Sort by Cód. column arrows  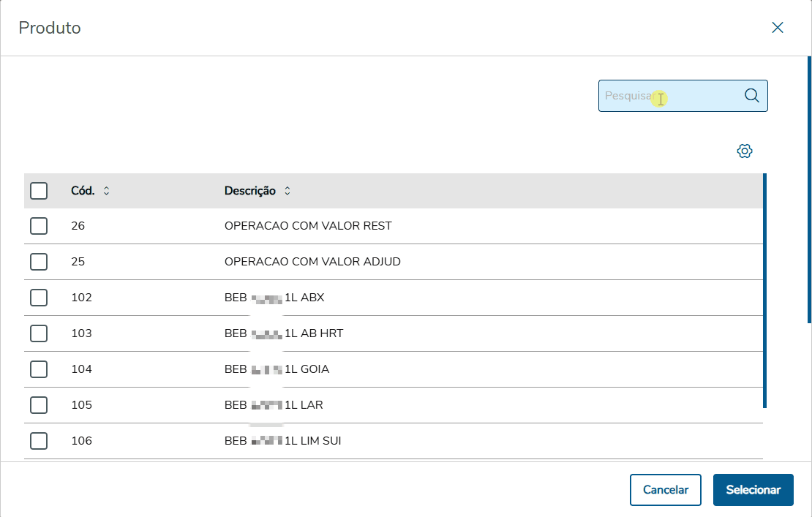pyautogui.click(x=107, y=191)
